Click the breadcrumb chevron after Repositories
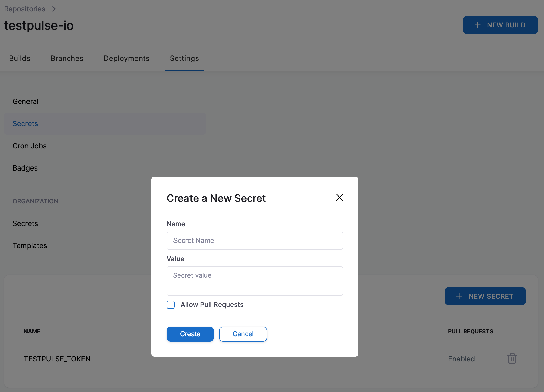The image size is (544, 392). pyautogui.click(x=54, y=9)
